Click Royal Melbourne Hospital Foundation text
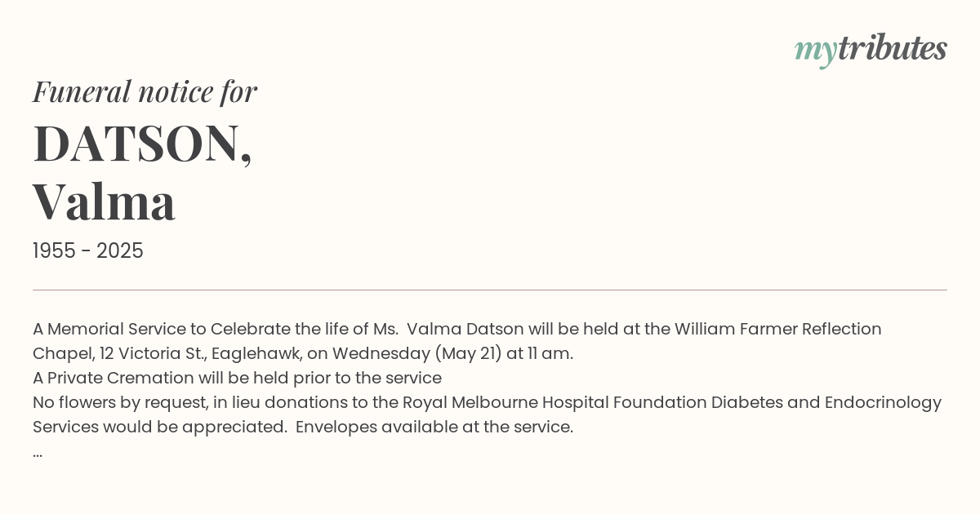Viewport: 980px width, 514px height. (555, 403)
